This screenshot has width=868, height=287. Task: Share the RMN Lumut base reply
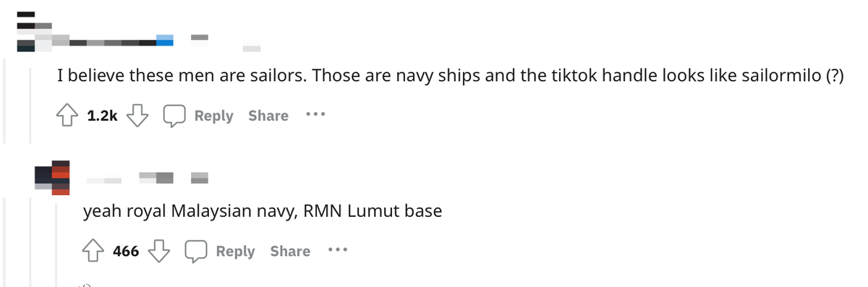coord(290,251)
